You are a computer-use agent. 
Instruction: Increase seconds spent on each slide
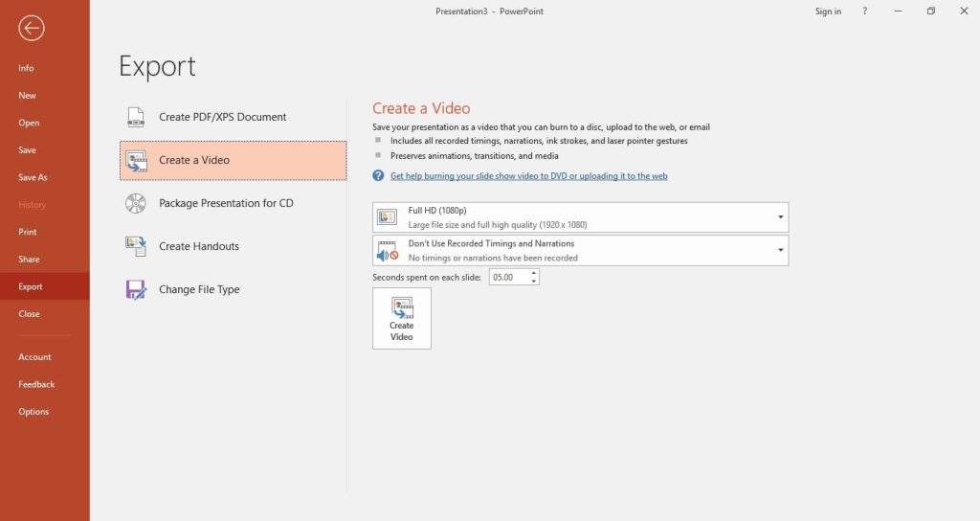pos(534,273)
